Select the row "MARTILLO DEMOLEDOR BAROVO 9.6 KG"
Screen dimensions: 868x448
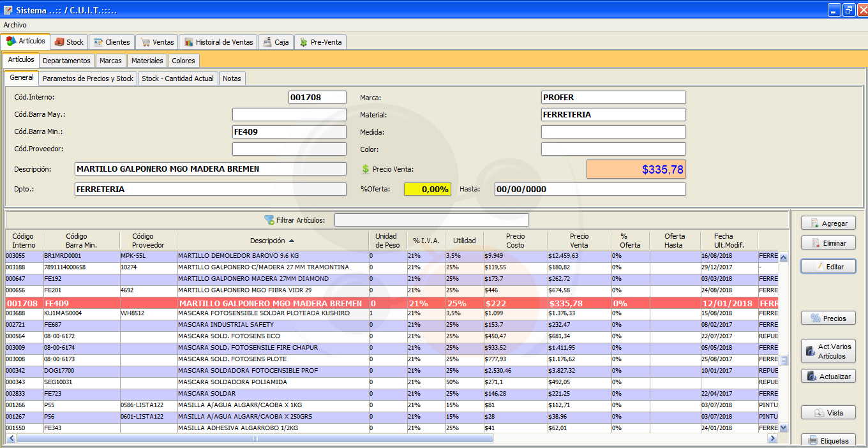392,256
